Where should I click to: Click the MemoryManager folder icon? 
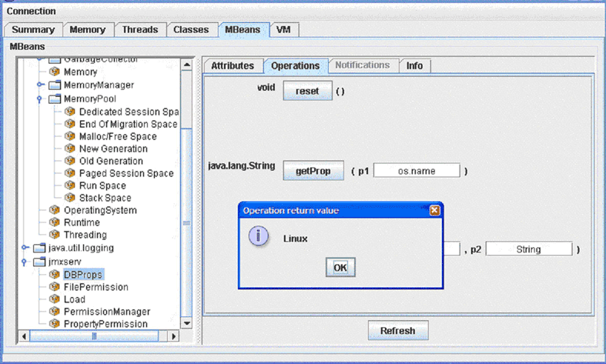(55, 85)
